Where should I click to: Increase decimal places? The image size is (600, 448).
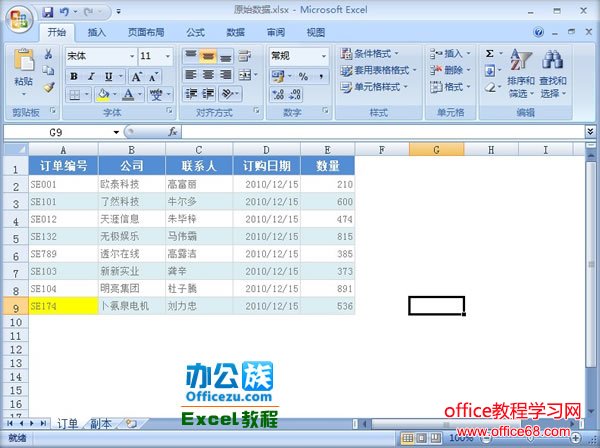pos(278,94)
